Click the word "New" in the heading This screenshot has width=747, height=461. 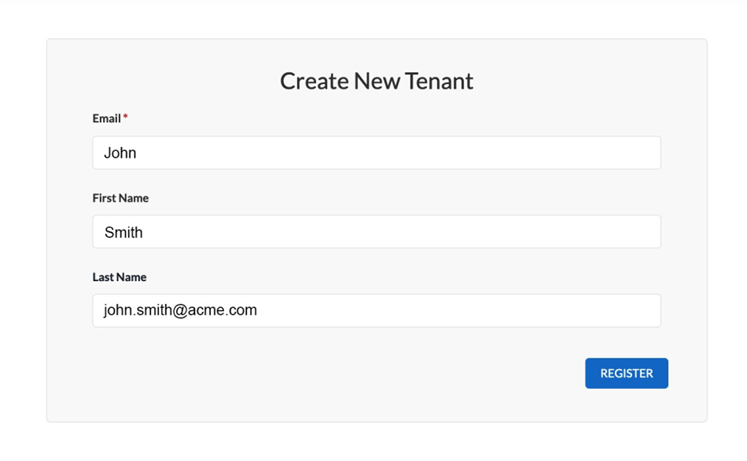coord(375,81)
